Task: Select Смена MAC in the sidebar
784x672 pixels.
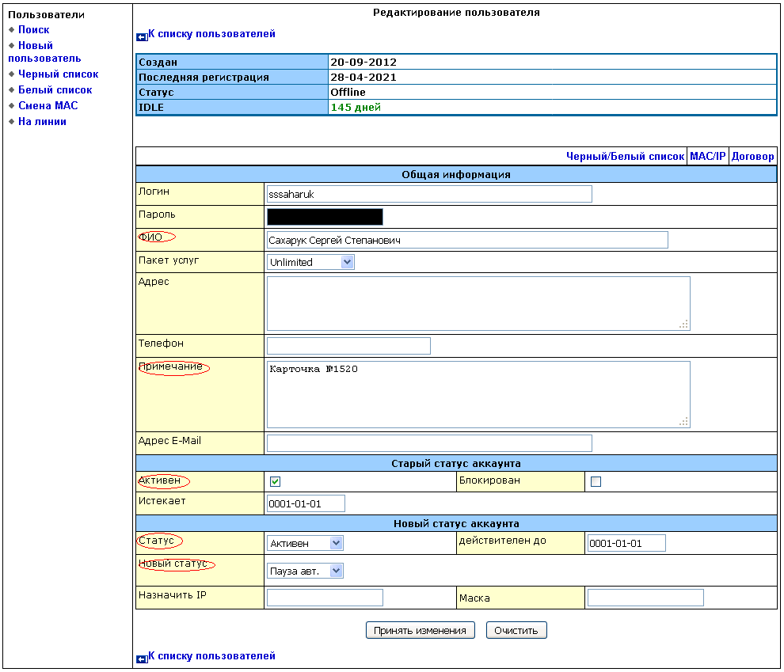Action: 48,106
